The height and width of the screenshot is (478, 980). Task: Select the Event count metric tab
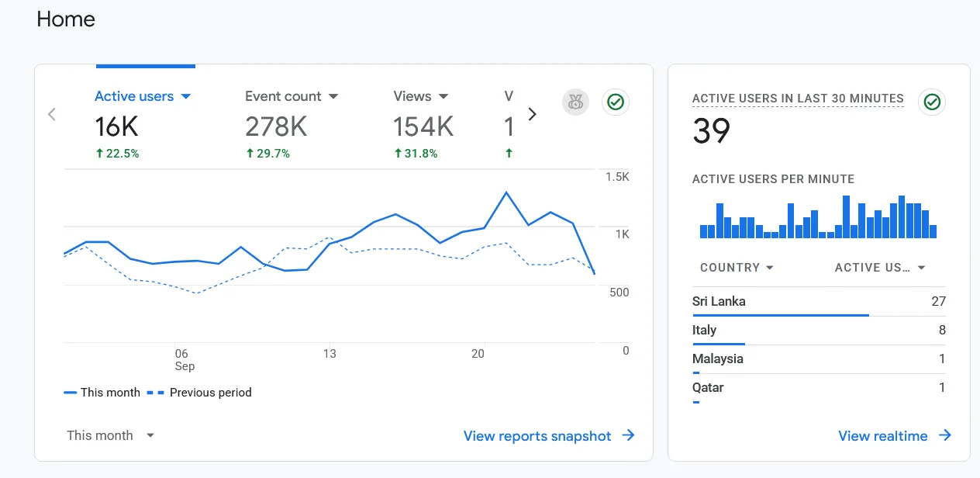[292, 124]
